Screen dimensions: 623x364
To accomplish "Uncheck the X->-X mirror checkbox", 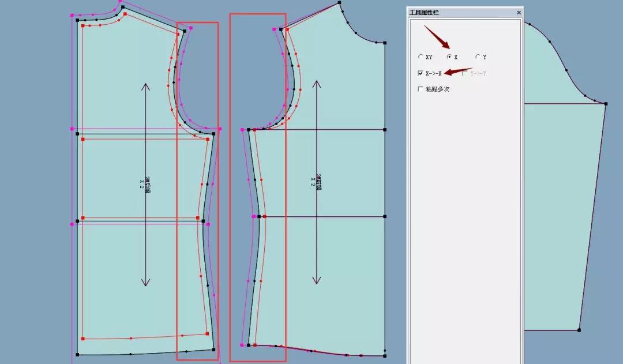I will click(x=421, y=73).
